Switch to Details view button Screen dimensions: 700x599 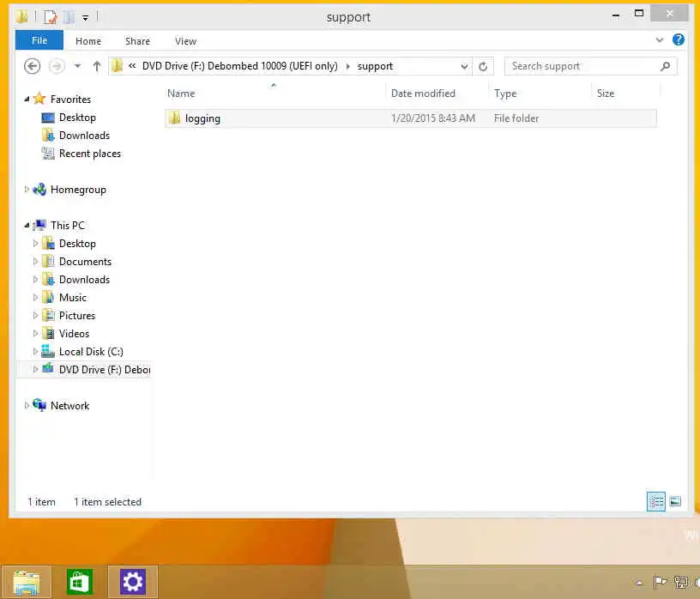coord(655,502)
